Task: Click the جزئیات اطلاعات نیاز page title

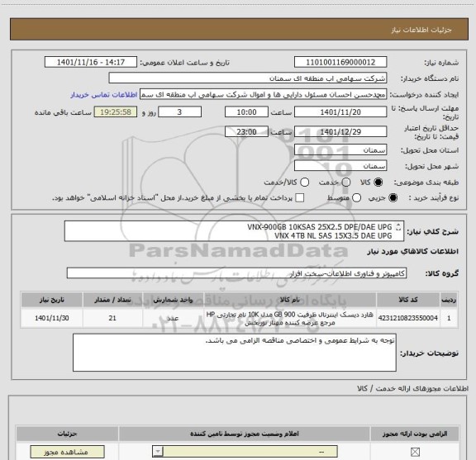Action: coord(421,30)
